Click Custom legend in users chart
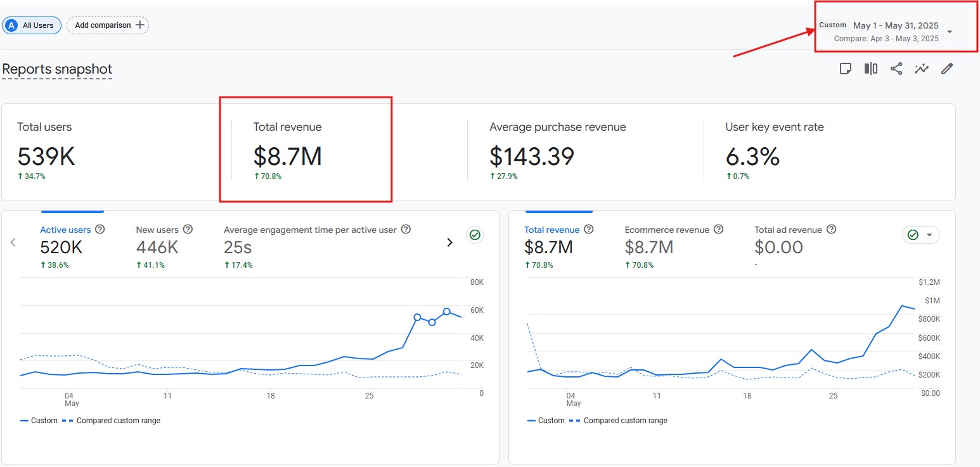 pyautogui.click(x=39, y=421)
